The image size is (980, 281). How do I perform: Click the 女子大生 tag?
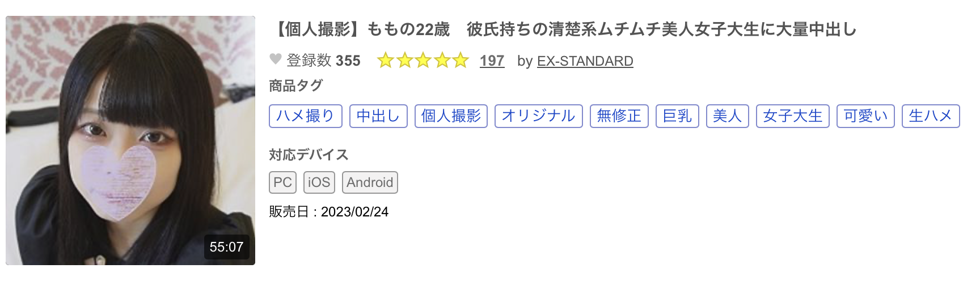coord(792,116)
